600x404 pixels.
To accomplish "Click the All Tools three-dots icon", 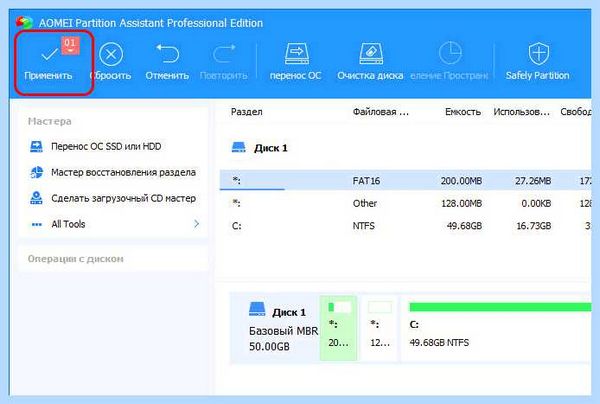I will [37, 225].
